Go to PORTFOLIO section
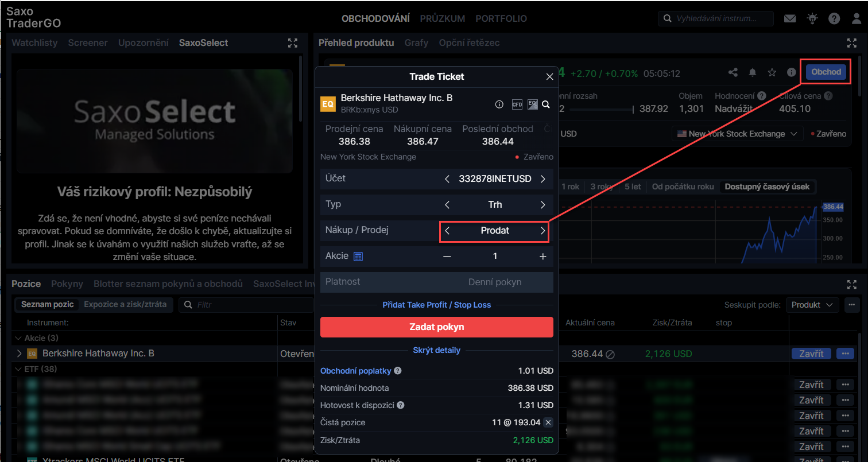Screen dimensions: 868x462 click(x=501, y=19)
